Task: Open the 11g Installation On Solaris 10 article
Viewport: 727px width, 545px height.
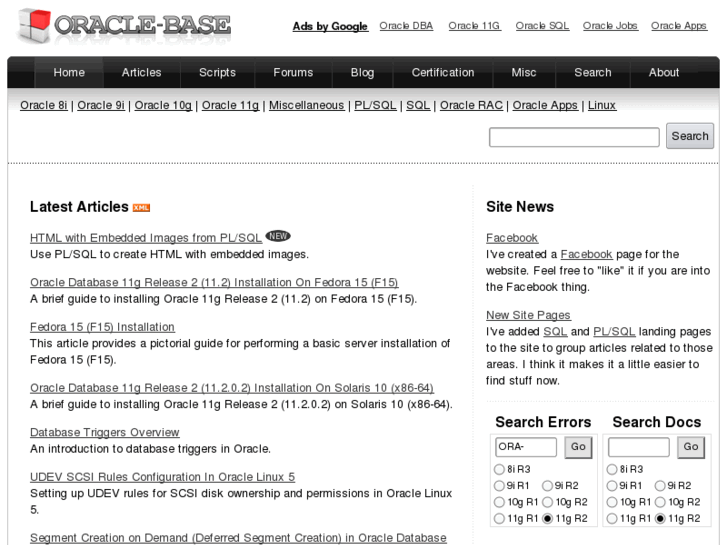Action: pos(232,387)
